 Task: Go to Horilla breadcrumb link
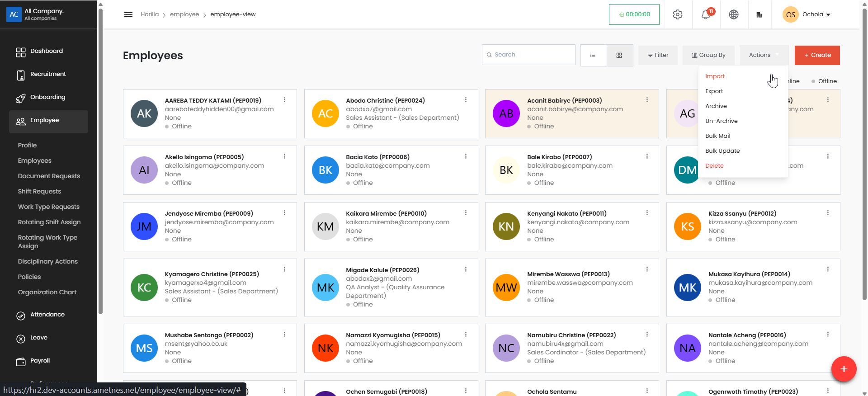(150, 14)
